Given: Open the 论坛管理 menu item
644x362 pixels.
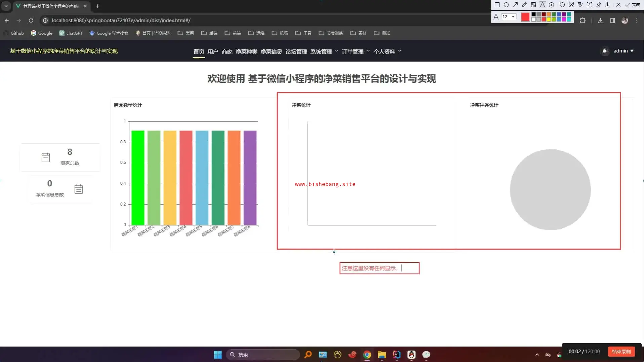Looking at the screenshot, I should (296, 51).
